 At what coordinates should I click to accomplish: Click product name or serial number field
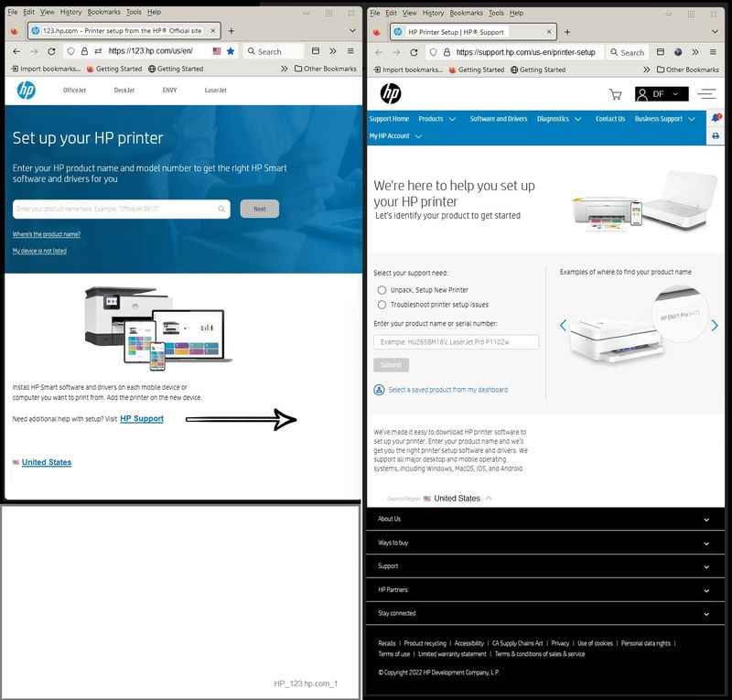click(456, 342)
